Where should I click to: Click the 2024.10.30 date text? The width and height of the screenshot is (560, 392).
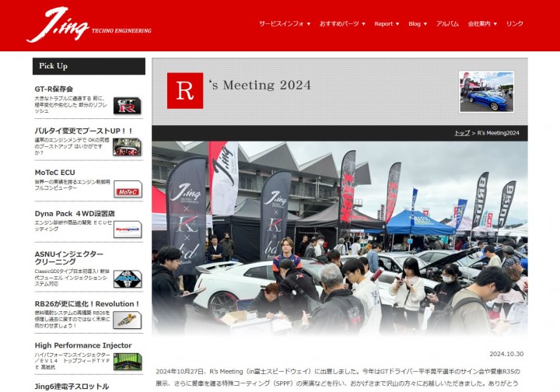506,354
